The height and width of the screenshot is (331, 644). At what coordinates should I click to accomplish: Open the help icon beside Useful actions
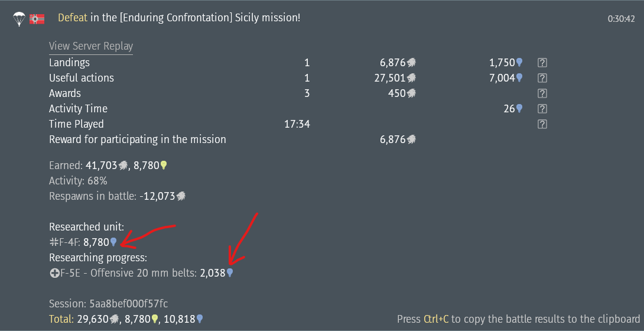tap(542, 78)
